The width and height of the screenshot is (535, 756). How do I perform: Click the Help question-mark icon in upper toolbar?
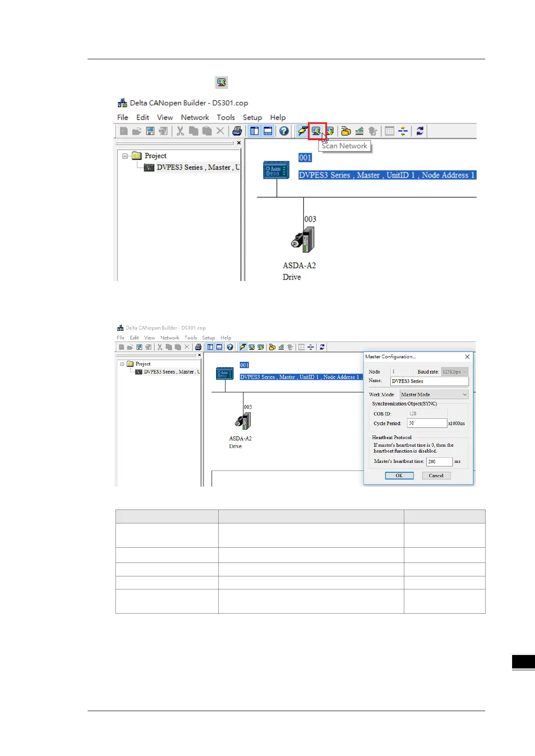(284, 131)
